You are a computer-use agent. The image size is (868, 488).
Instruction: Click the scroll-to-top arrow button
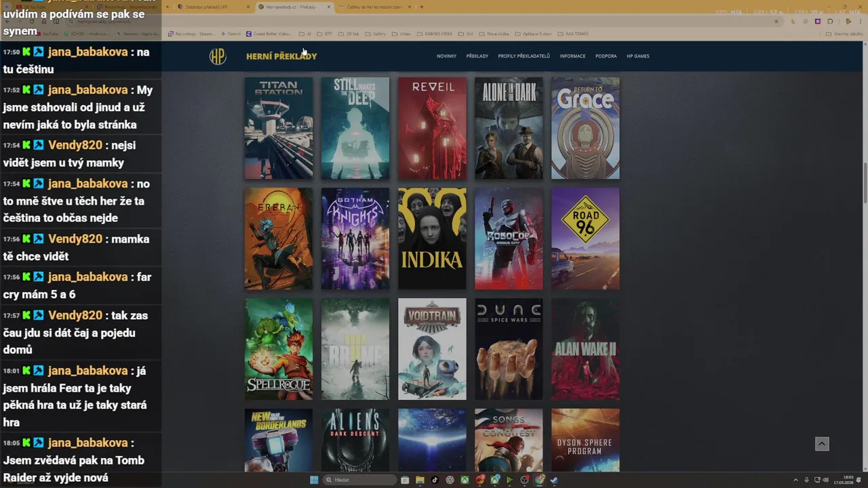coord(822,444)
